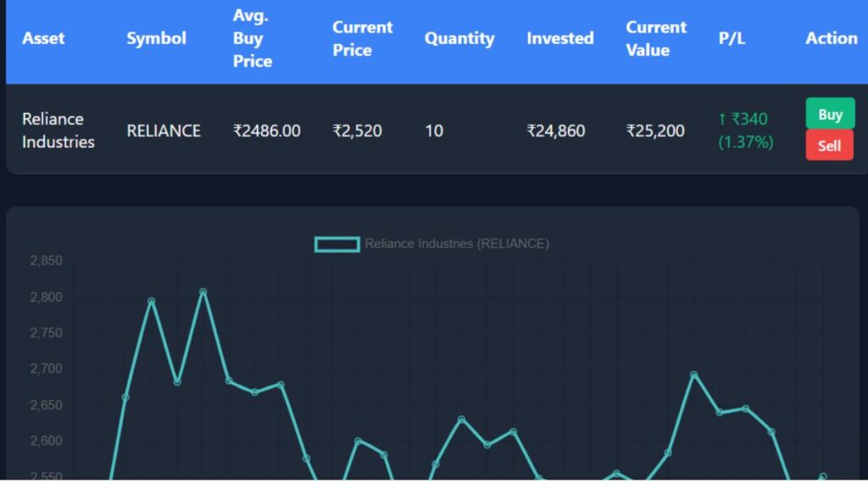Select the Invested column header

click(x=560, y=38)
